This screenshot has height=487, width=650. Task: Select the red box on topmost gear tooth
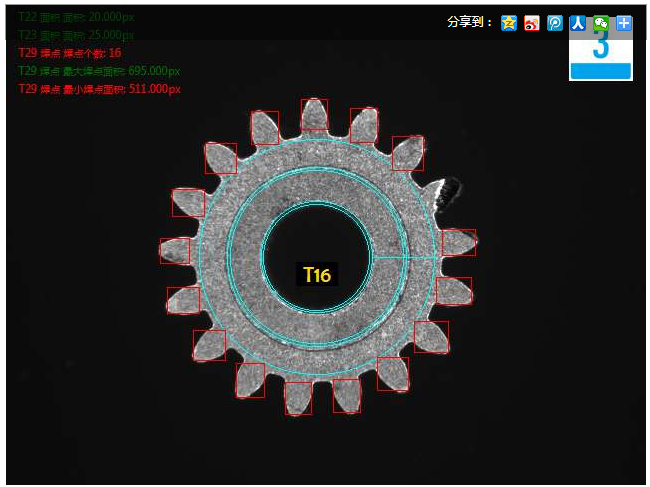[314, 113]
